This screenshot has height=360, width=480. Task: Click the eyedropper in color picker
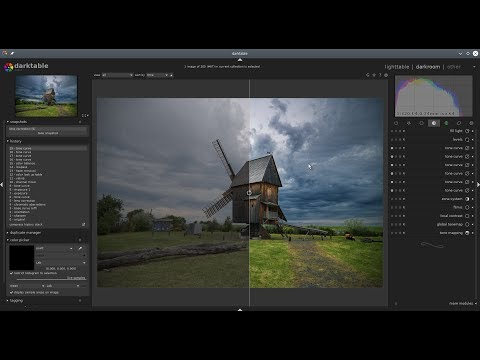[80, 248]
